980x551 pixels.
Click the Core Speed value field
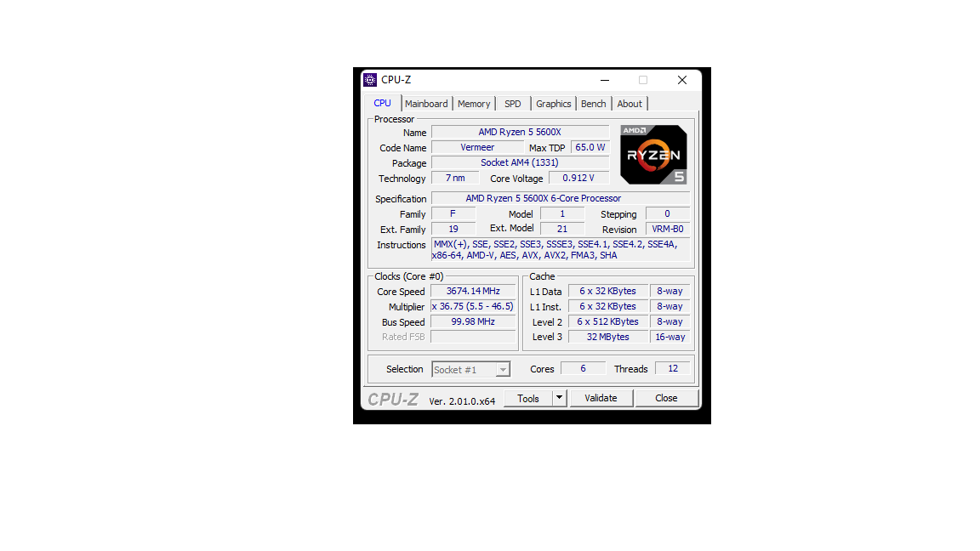click(473, 291)
